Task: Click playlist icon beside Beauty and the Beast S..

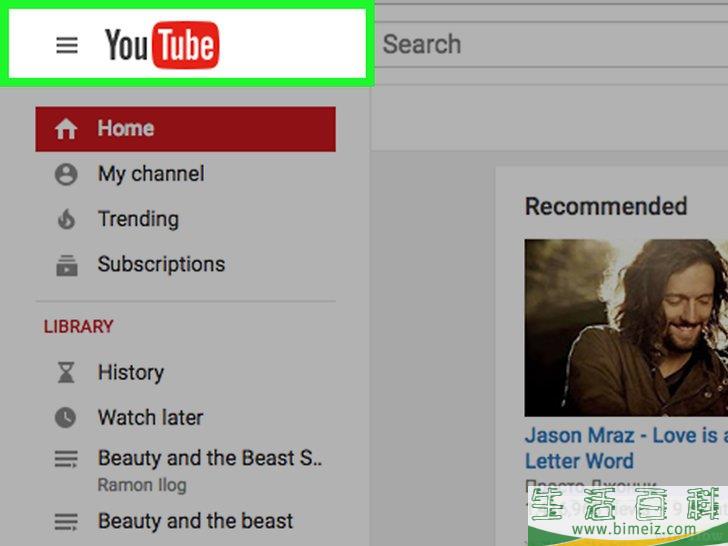Action: click(x=66, y=459)
